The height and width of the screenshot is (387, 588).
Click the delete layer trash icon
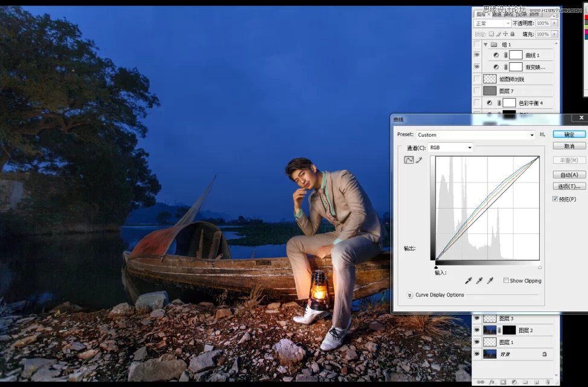pos(547,382)
